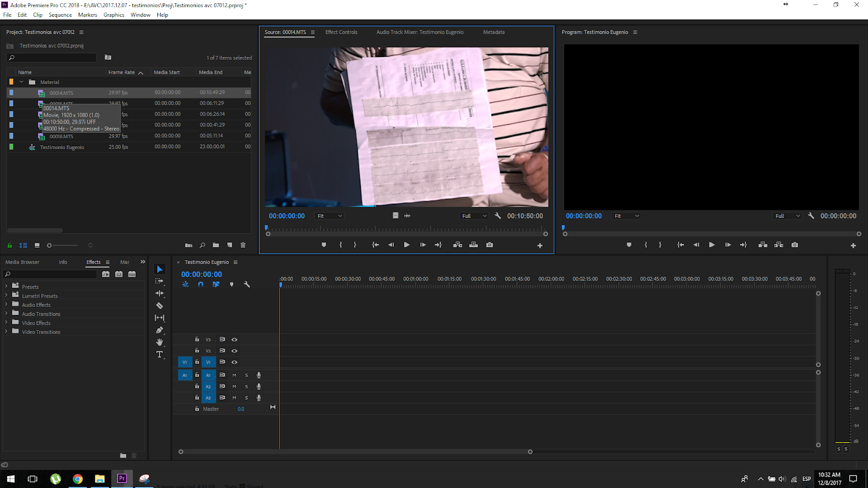Export frame from Program monitor
The height and width of the screenshot is (488, 868).
click(x=795, y=245)
